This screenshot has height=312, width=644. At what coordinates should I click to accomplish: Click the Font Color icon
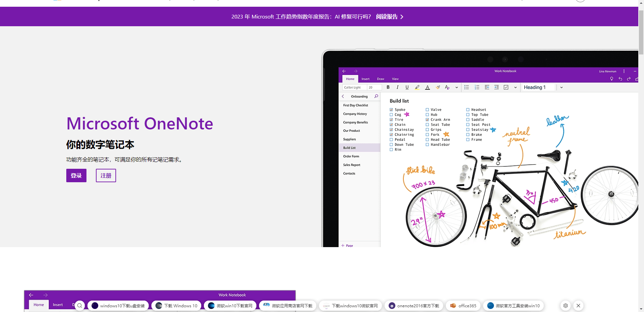pyautogui.click(x=427, y=87)
